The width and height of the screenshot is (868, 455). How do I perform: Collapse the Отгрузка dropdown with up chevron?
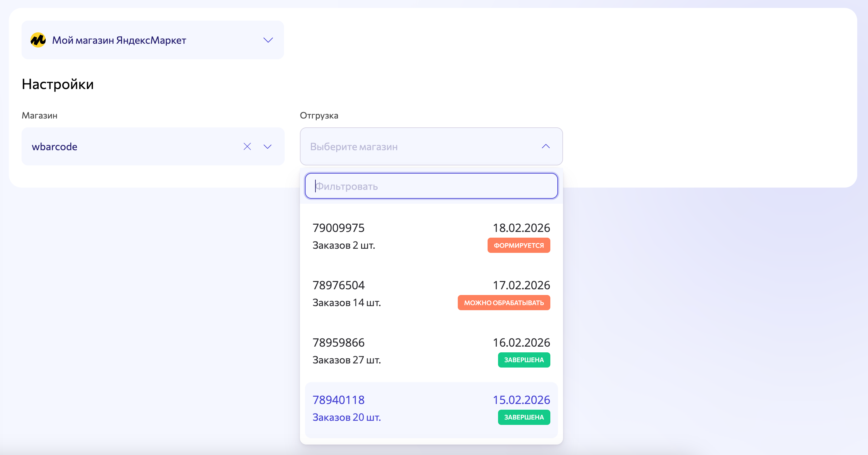click(546, 146)
